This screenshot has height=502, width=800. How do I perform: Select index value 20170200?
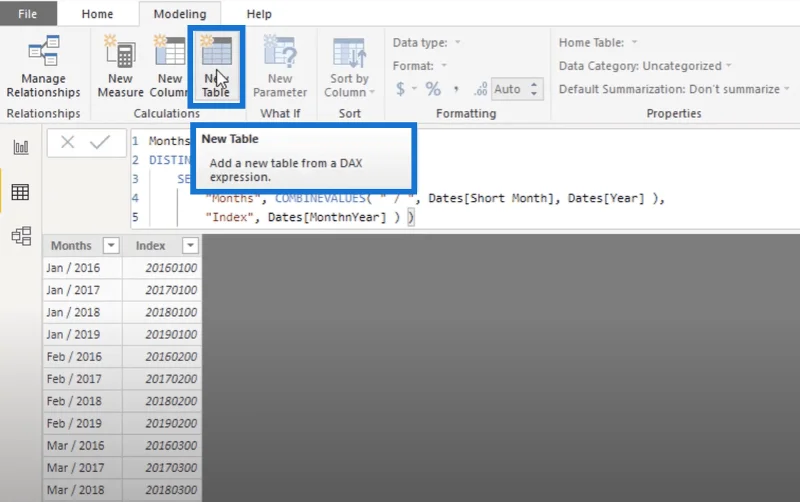tap(162, 379)
